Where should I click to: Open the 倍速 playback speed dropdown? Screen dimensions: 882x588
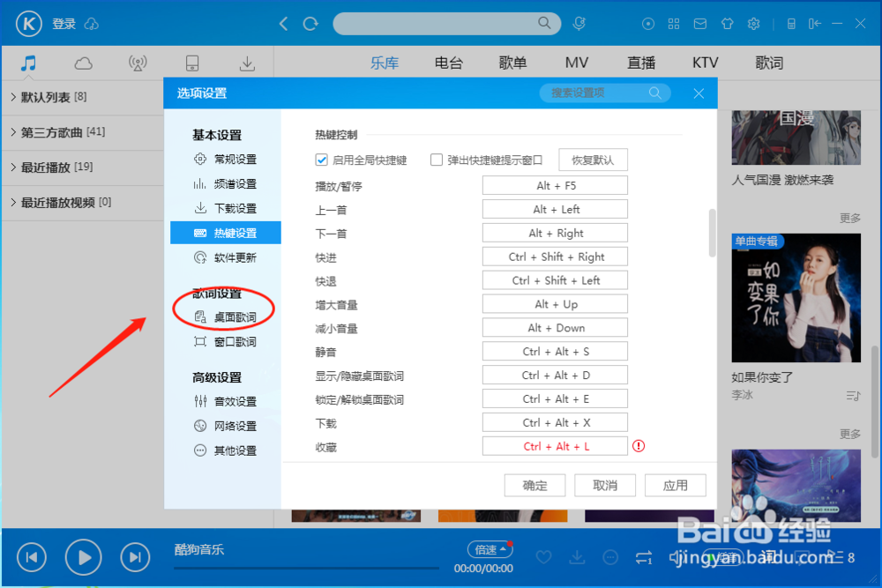point(490,548)
